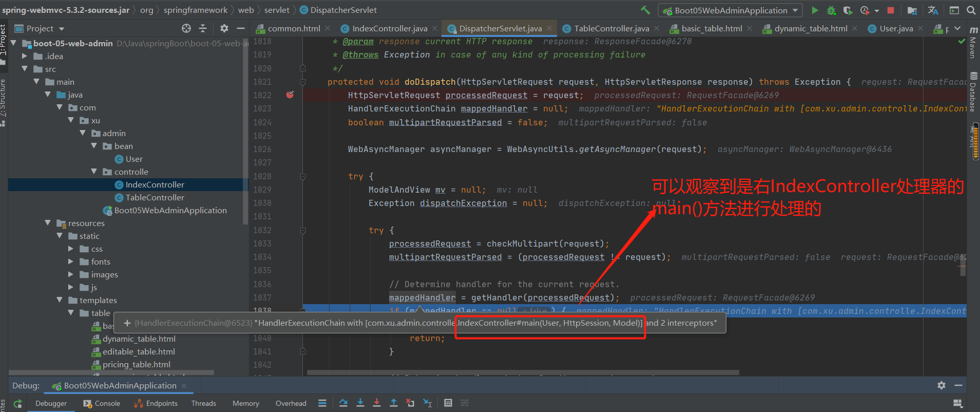The height and width of the screenshot is (412, 980).
Task: Collapse the controlle package
Action: click(94, 172)
